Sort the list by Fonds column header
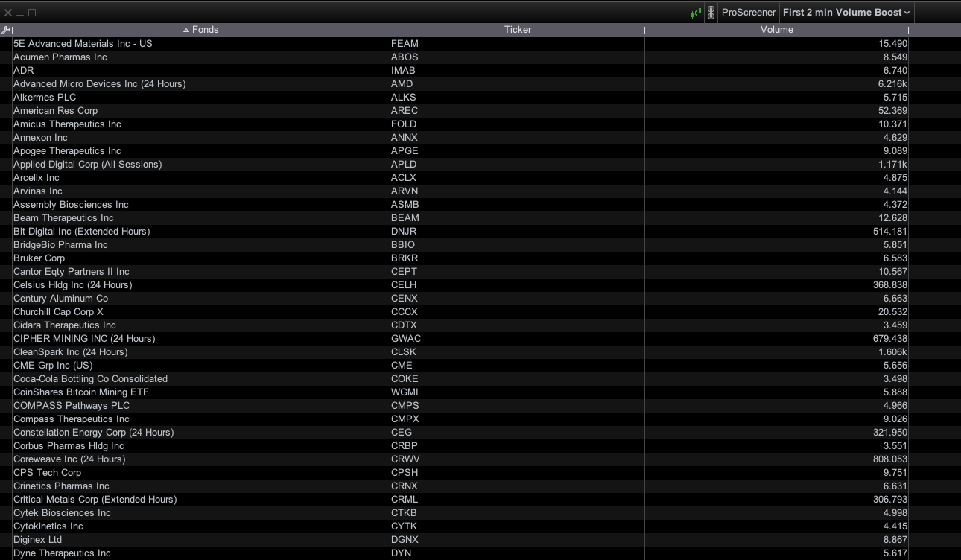Screen dimensions: 961x560 point(200,30)
